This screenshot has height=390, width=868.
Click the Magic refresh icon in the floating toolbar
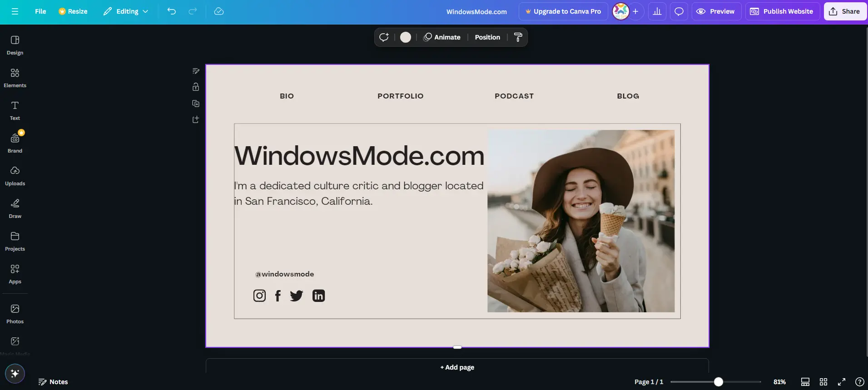coord(384,37)
